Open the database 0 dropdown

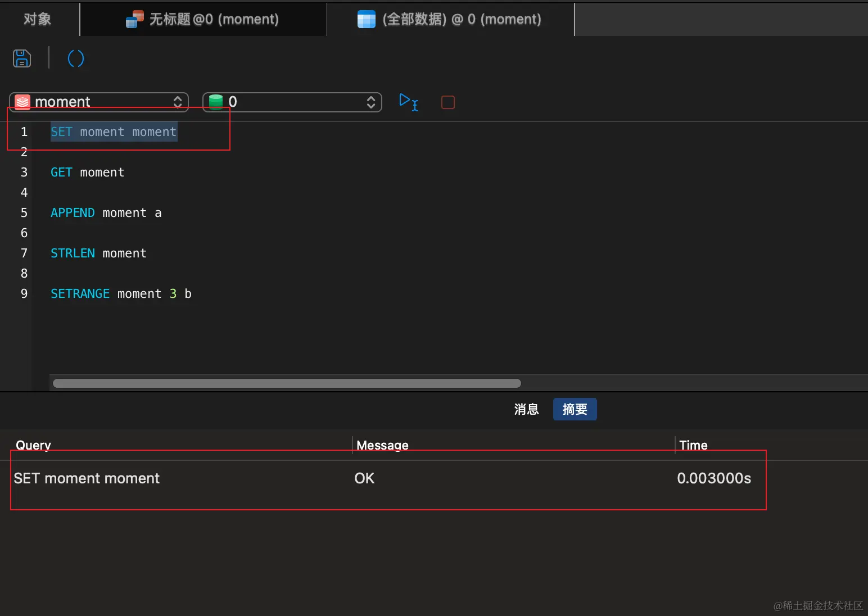[x=292, y=102]
